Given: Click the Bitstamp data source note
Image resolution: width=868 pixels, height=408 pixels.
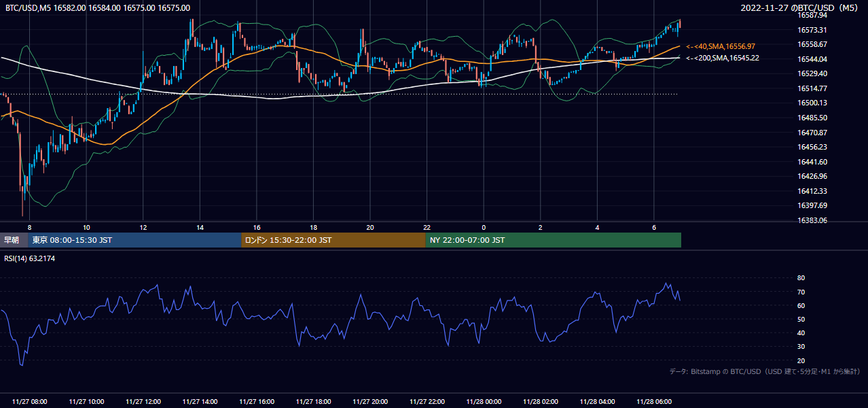Looking at the screenshot, I should (765, 371).
